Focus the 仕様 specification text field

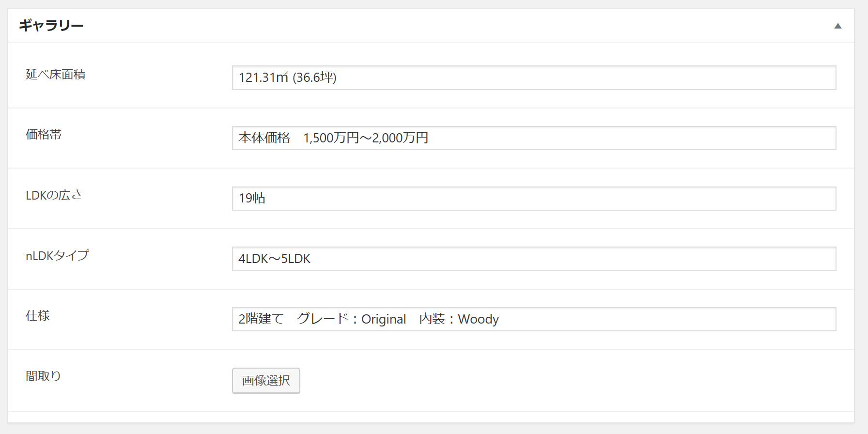coord(534,319)
